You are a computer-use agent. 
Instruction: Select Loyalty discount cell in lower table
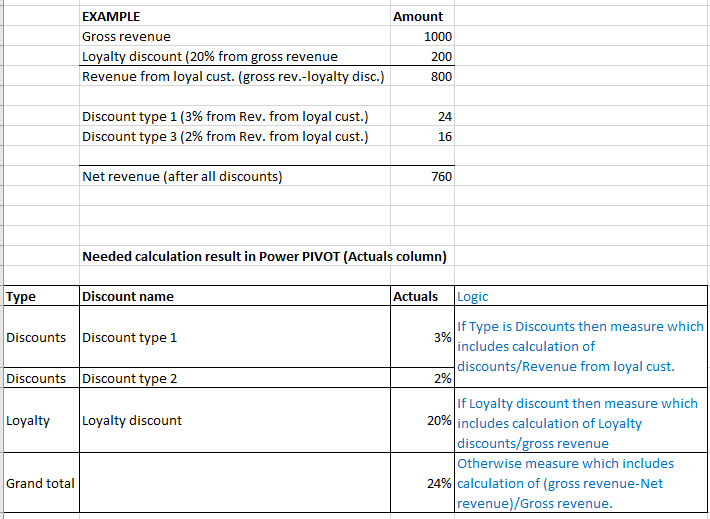pos(235,420)
